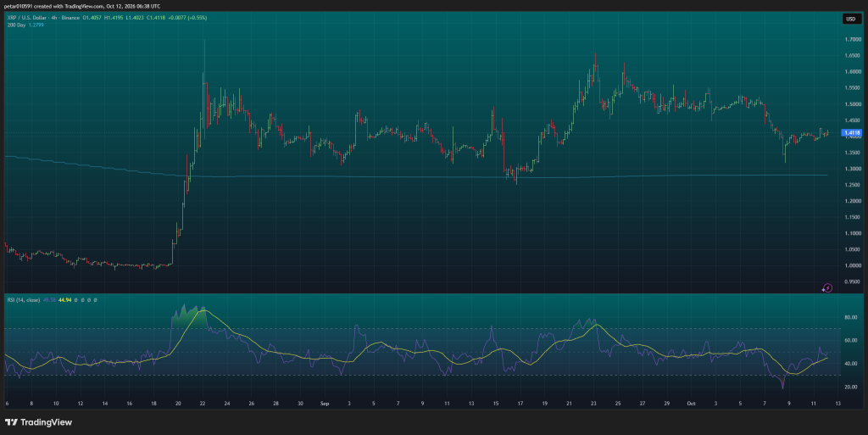This screenshot has width=868, height=435.
Task: Click the 20.00 RSI axis label
Action: (851, 388)
